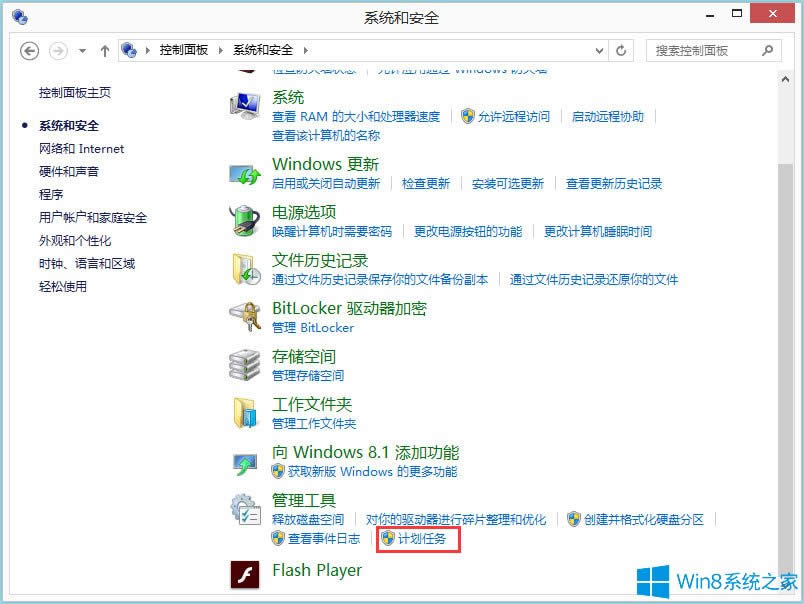Image resolution: width=804 pixels, height=604 pixels.
Task: Open the Flash Player icon
Action: 245,573
